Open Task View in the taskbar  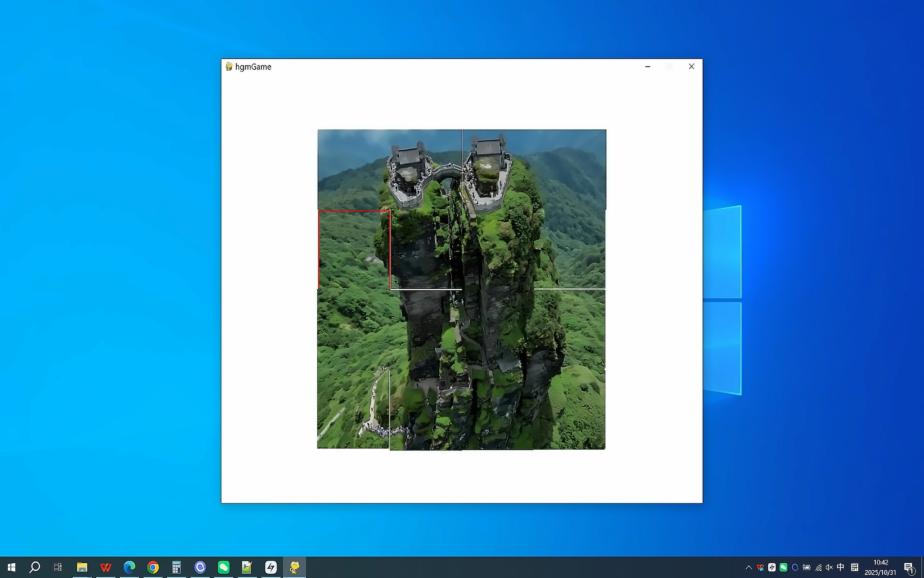pyautogui.click(x=58, y=567)
